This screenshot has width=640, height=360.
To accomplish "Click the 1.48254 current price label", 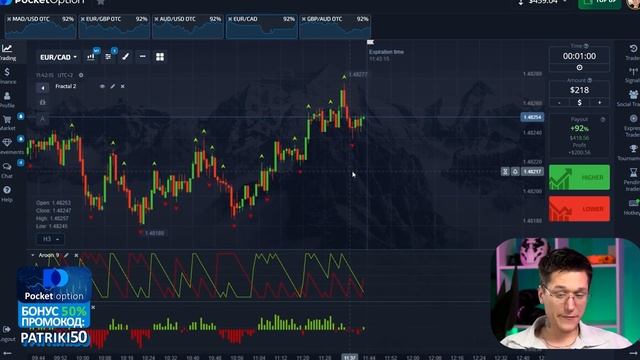I will click(x=532, y=117).
